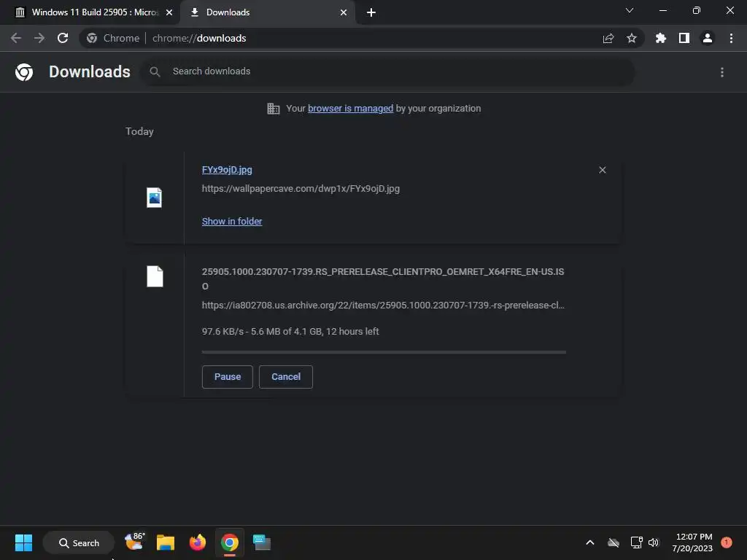The width and height of the screenshot is (747, 560).
Task: Click the Chrome taskbar icon
Action: [x=230, y=542]
